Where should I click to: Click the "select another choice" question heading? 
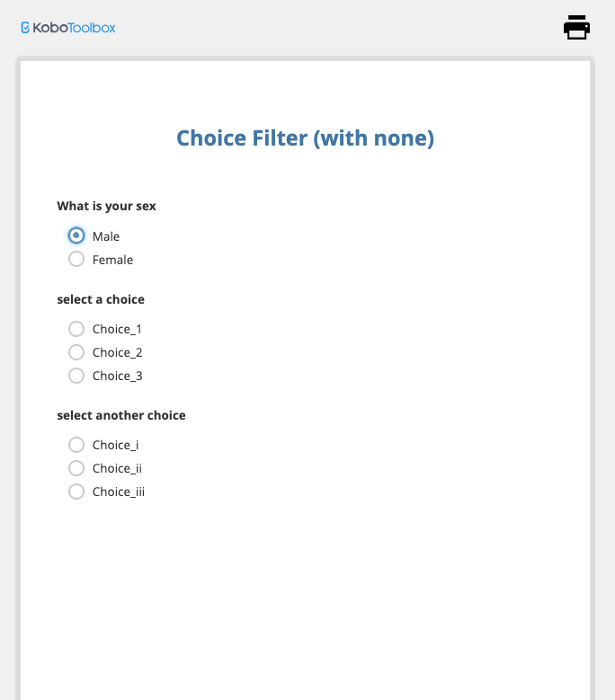tap(121, 415)
